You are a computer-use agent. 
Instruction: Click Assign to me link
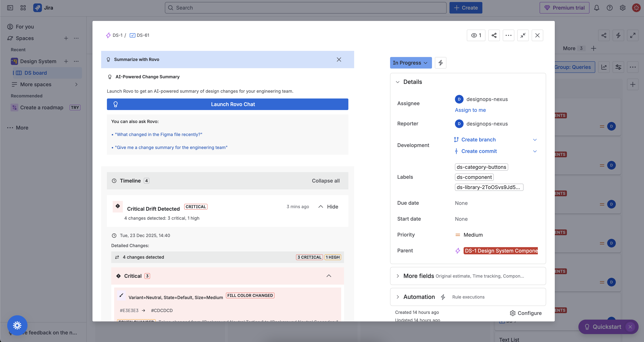click(x=470, y=110)
